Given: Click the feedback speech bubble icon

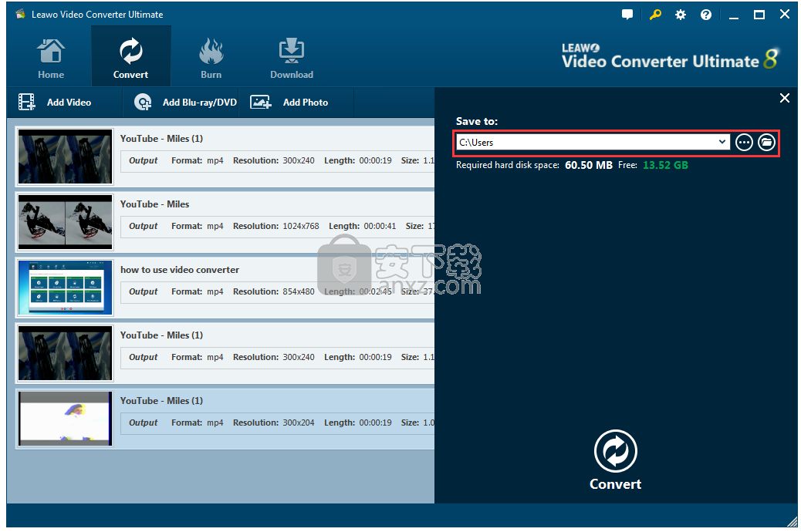Looking at the screenshot, I should 627,15.
